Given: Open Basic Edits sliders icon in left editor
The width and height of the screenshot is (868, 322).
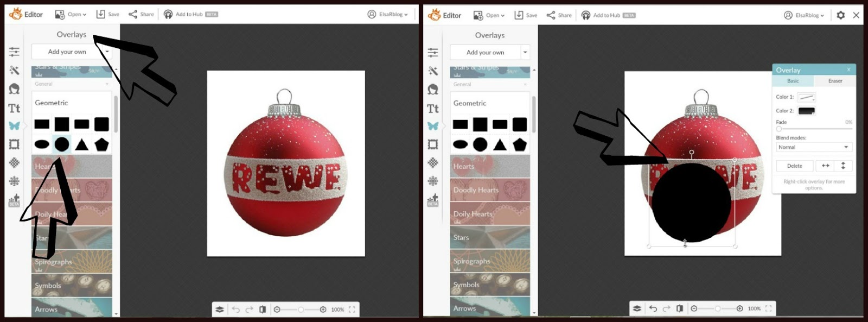Looking at the screenshot, I should (14, 52).
